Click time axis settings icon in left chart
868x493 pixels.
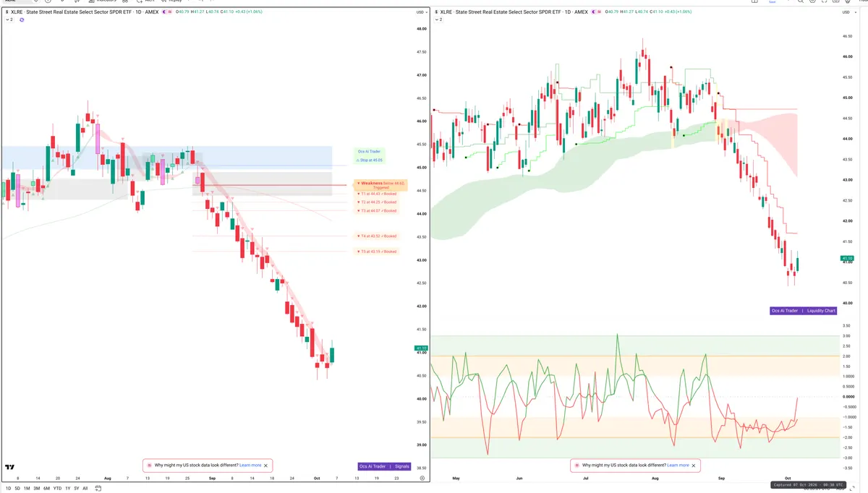(421, 479)
